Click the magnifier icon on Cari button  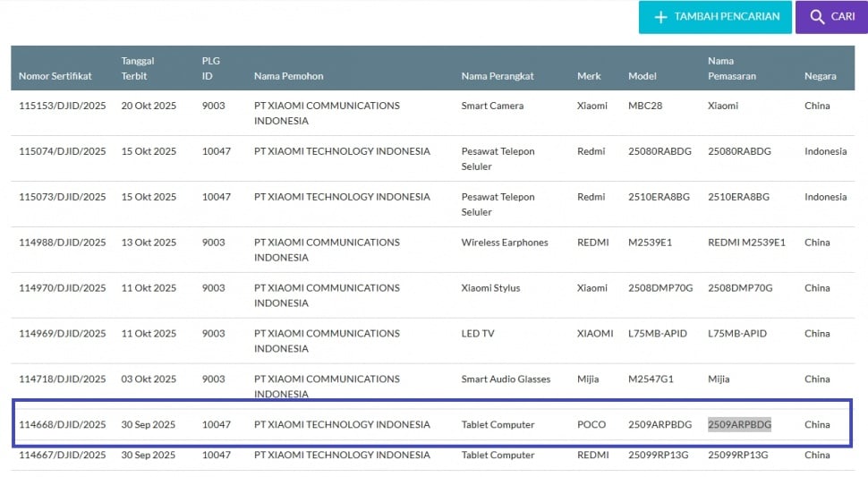coord(817,17)
